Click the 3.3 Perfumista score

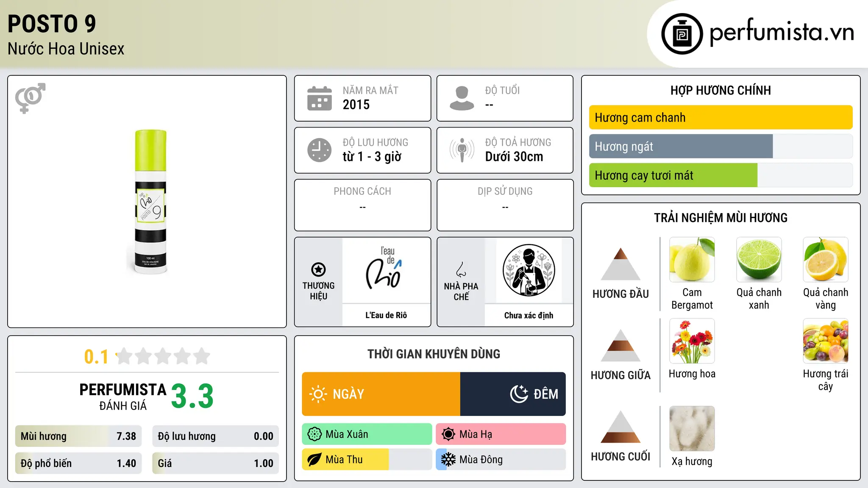192,396
